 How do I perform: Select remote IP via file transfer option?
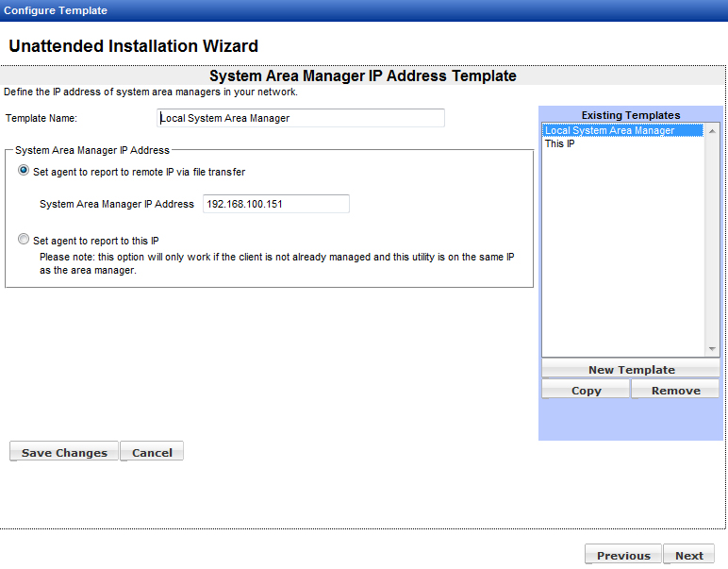24,172
